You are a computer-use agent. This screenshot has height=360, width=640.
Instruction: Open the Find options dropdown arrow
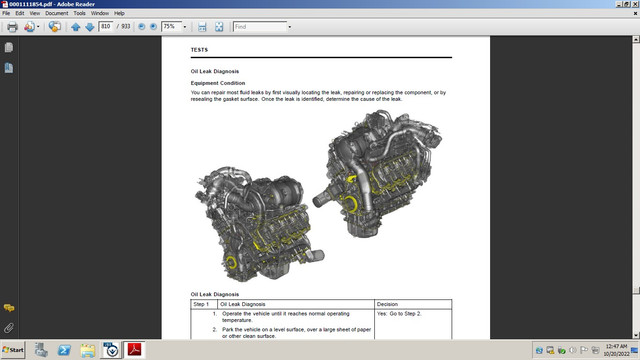290,27
